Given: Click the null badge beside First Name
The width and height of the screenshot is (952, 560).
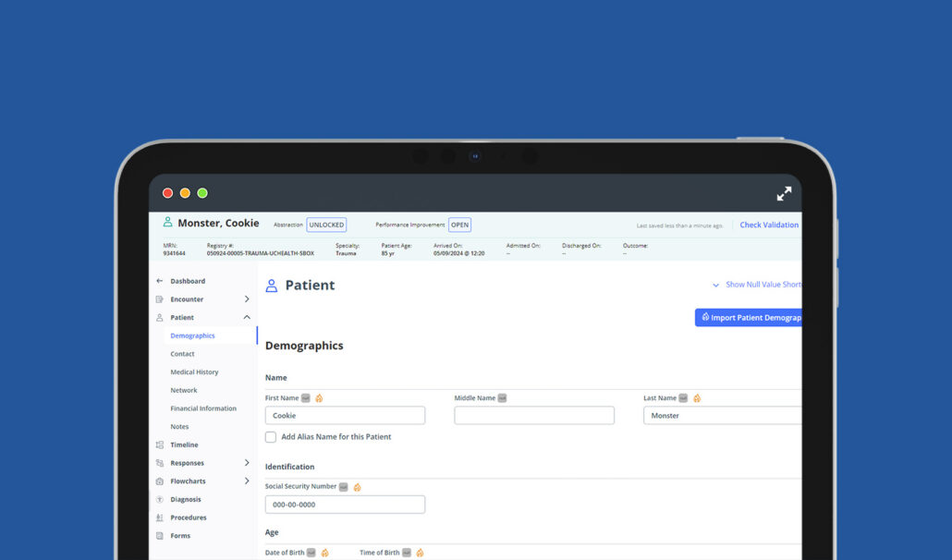Looking at the screenshot, I should coord(305,398).
